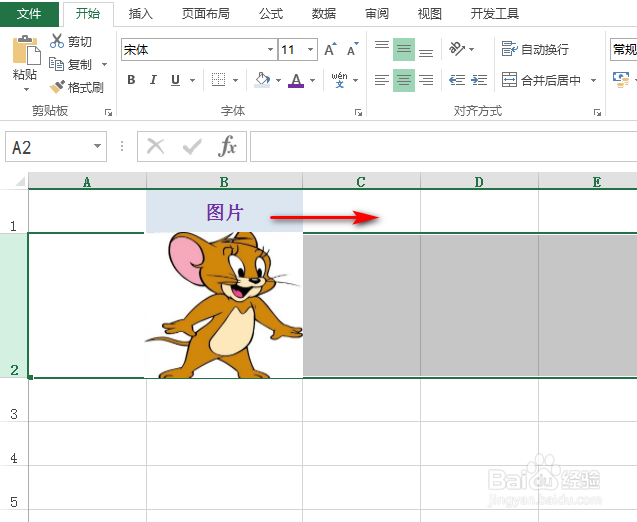
Task: Open the fill color dropdown arrow
Action: point(278,80)
